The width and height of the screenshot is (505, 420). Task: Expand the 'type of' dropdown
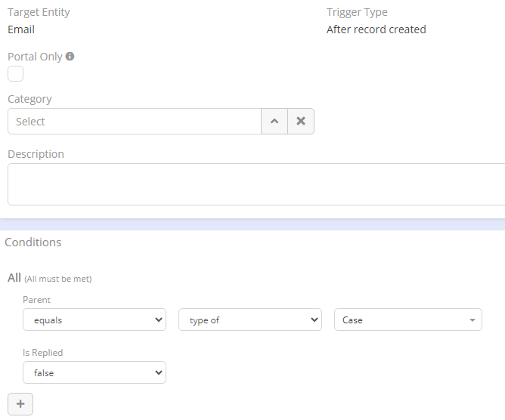(x=250, y=320)
